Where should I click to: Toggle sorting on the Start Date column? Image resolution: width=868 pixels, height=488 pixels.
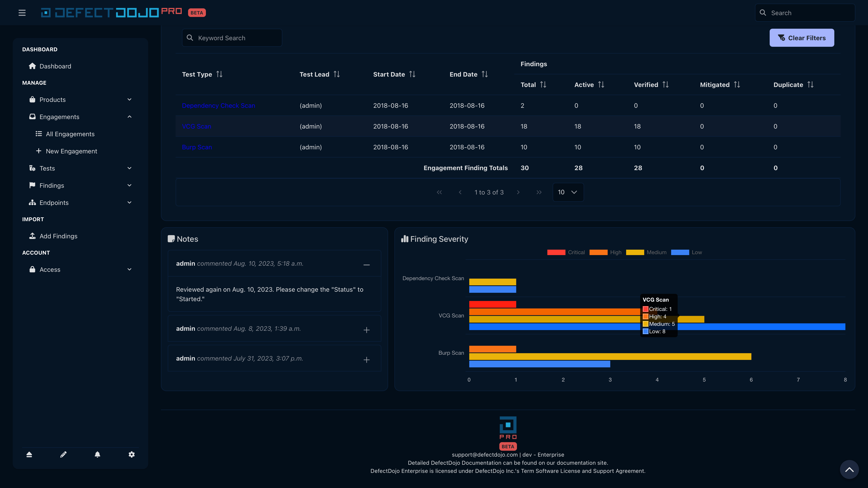tap(413, 74)
